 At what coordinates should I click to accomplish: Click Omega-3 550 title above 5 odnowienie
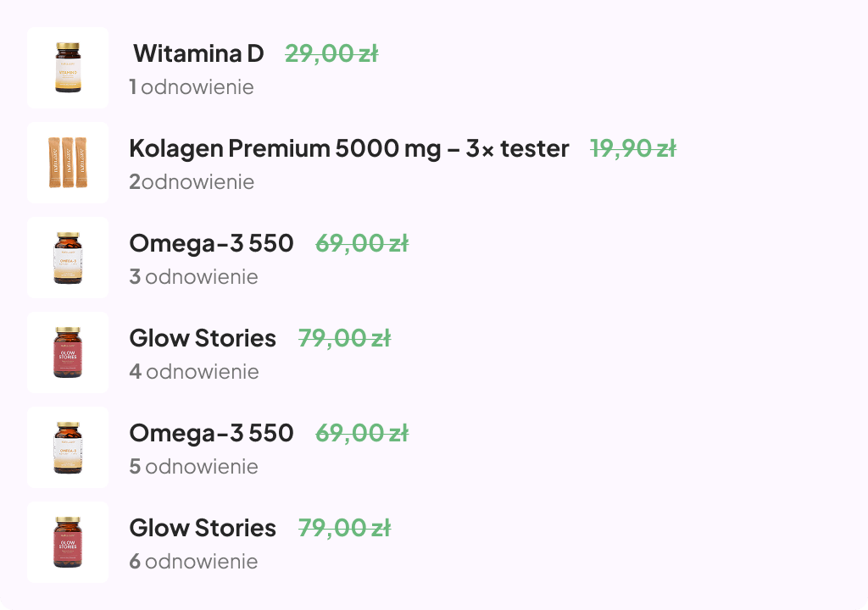(x=211, y=434)
